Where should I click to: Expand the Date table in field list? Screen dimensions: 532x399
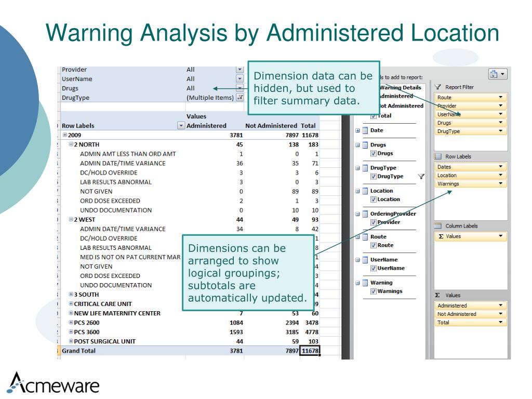click(x=357, y=130)
